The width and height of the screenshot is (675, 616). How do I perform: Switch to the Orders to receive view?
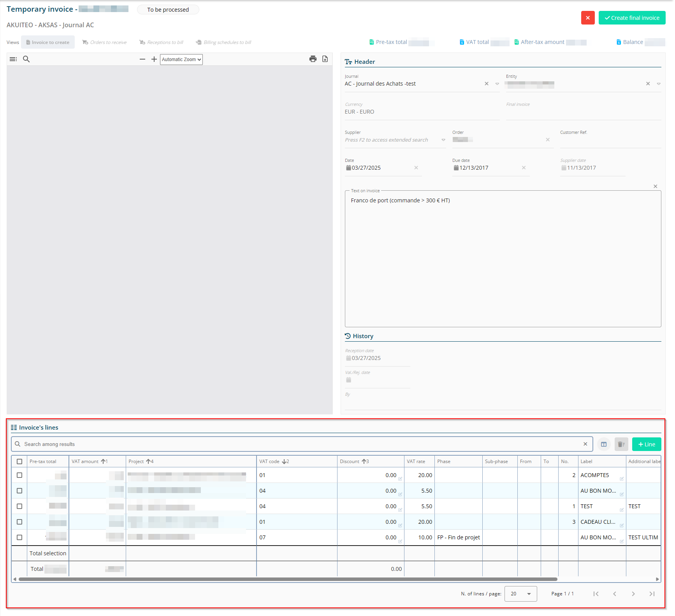105,42
